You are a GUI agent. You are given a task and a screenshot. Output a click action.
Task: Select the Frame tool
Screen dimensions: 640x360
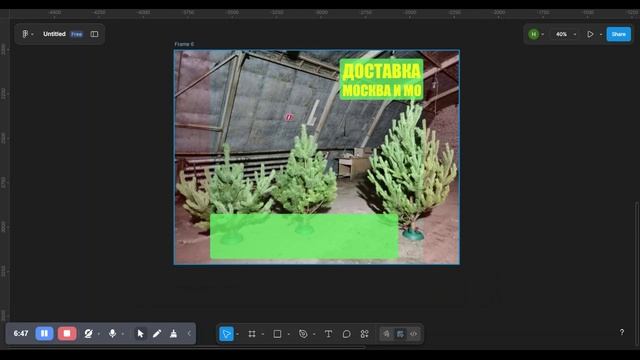click(252, 334)
